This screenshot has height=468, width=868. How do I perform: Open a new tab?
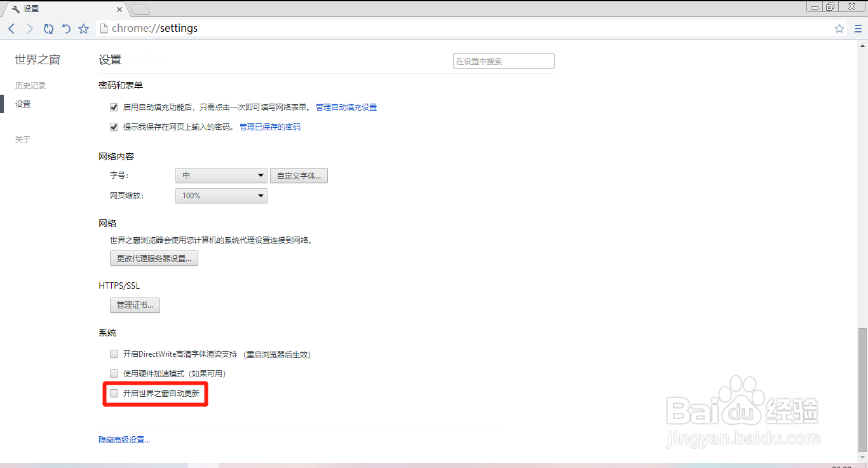click(x=139, y=9)
